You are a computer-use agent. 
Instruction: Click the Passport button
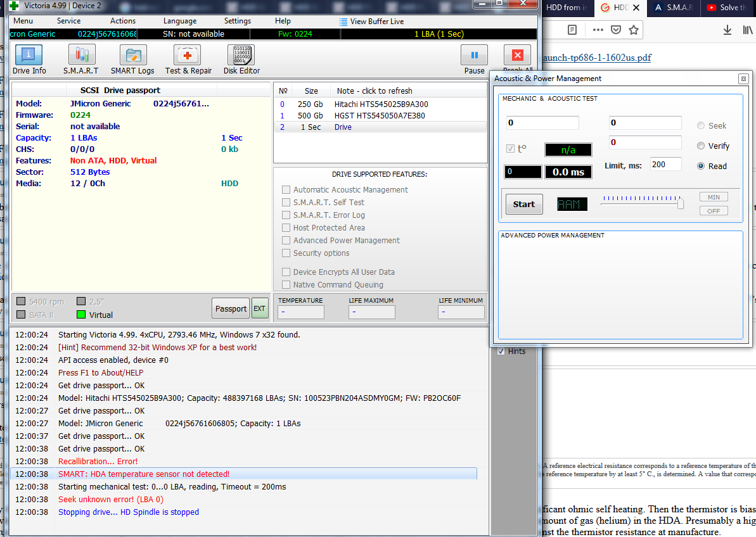point(231,309)
